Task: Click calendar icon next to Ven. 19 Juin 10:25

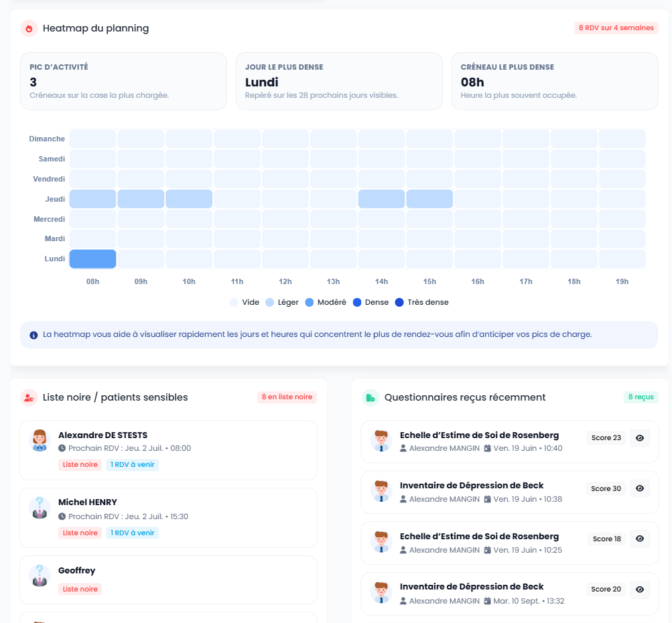Action: pos(487,550)
